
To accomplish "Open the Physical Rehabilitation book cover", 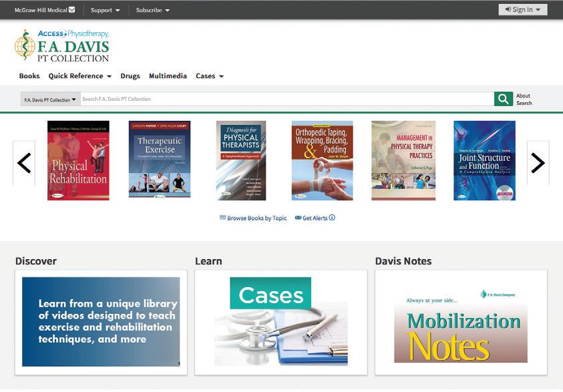I will pyautogui.click(x=78, y=160).
